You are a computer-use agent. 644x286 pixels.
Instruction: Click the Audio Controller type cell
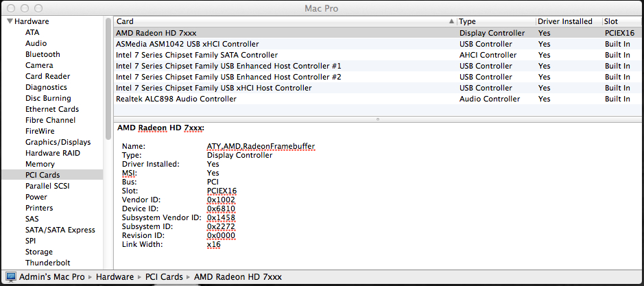point(490,99)
